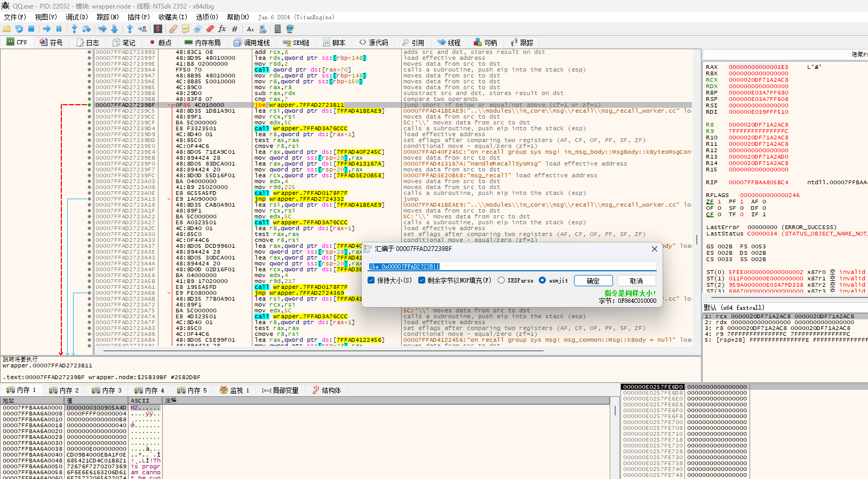The image size is (868, 479).
Task: Switch to the 断点 tab
Action: click(161, 43)
